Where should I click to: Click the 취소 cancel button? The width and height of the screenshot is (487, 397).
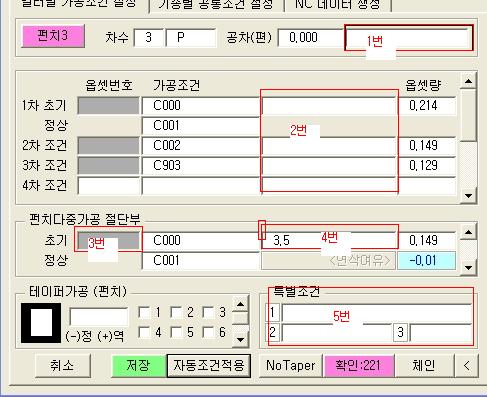tap(62, 366)
